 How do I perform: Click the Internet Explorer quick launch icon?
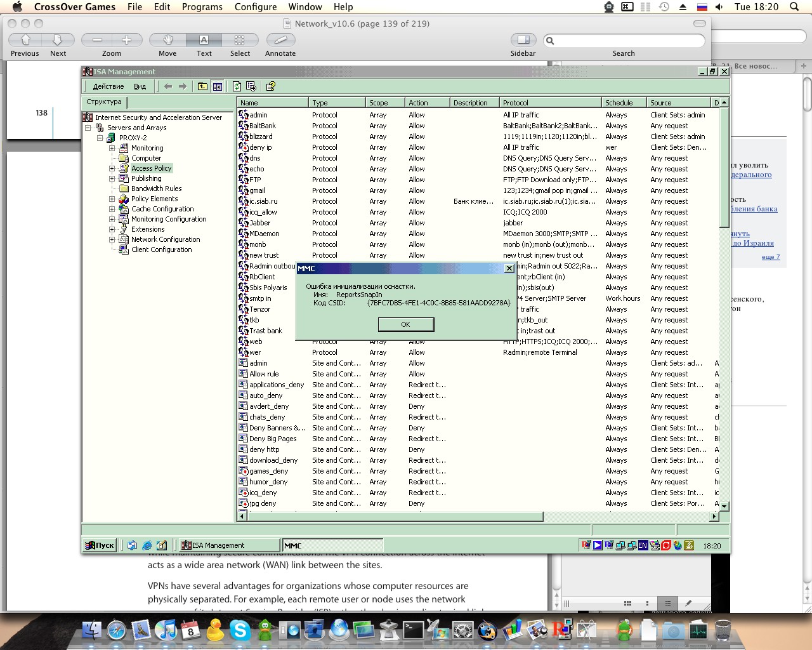(147, 545)
